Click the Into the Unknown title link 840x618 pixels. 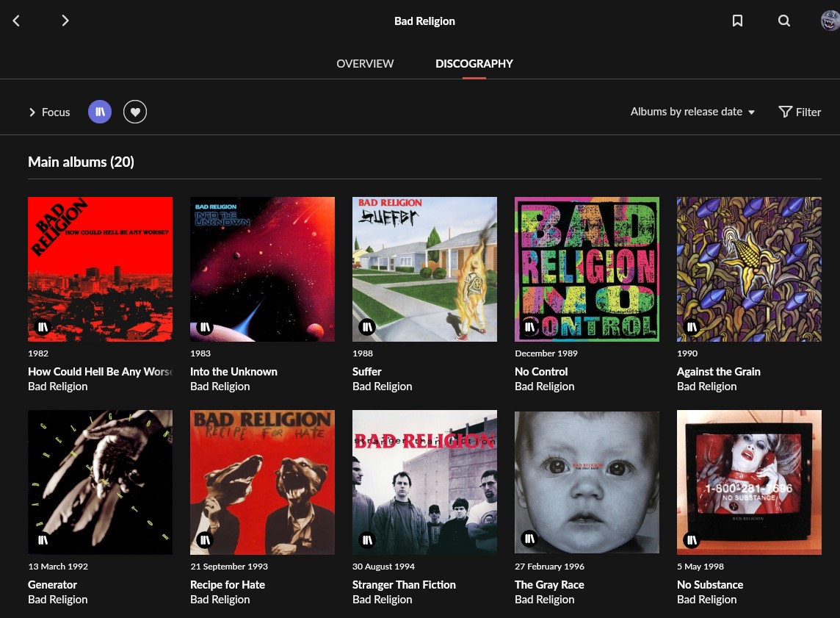click(x=233, y=371)
